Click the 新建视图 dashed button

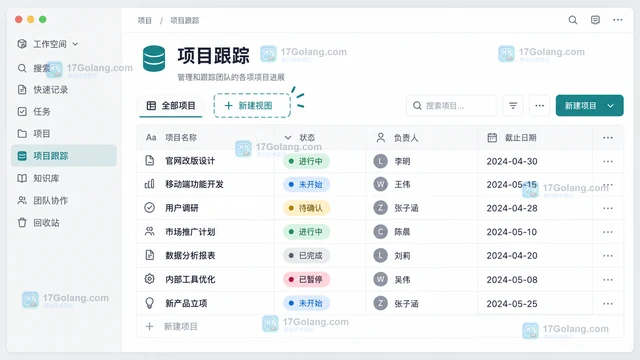(x=252, y=106)
